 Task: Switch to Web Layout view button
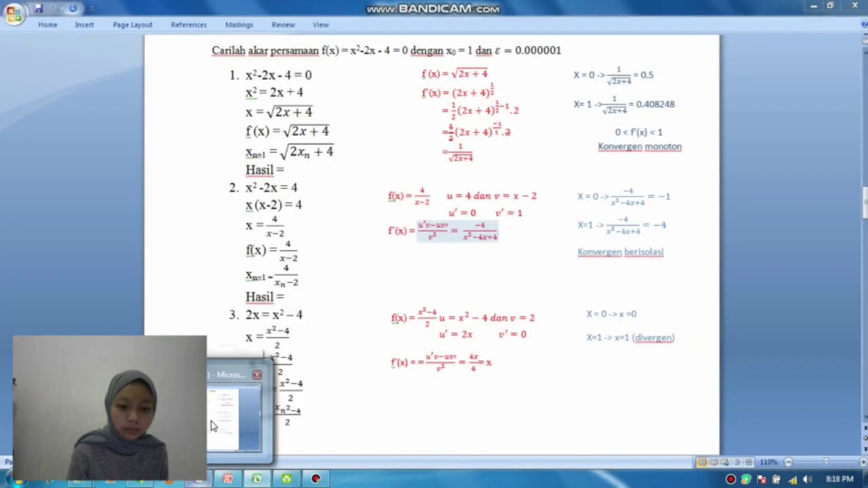(x=726, y=462)
